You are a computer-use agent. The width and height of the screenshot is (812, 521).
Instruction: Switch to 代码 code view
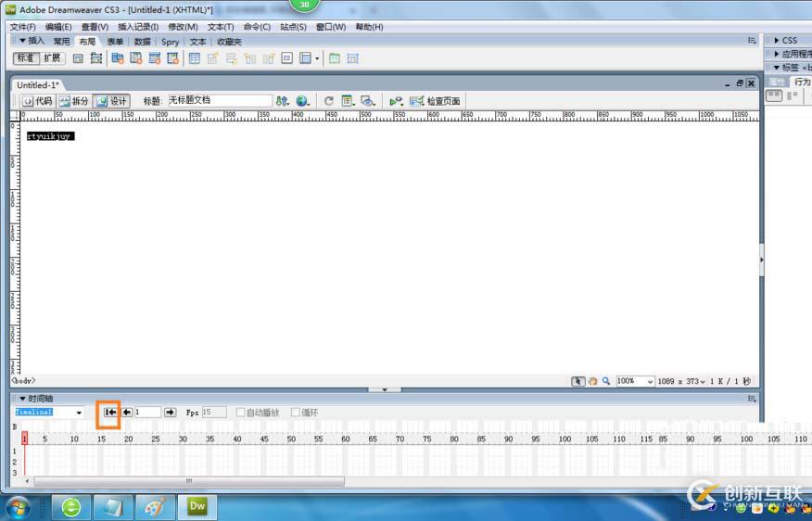click(37, 101)
